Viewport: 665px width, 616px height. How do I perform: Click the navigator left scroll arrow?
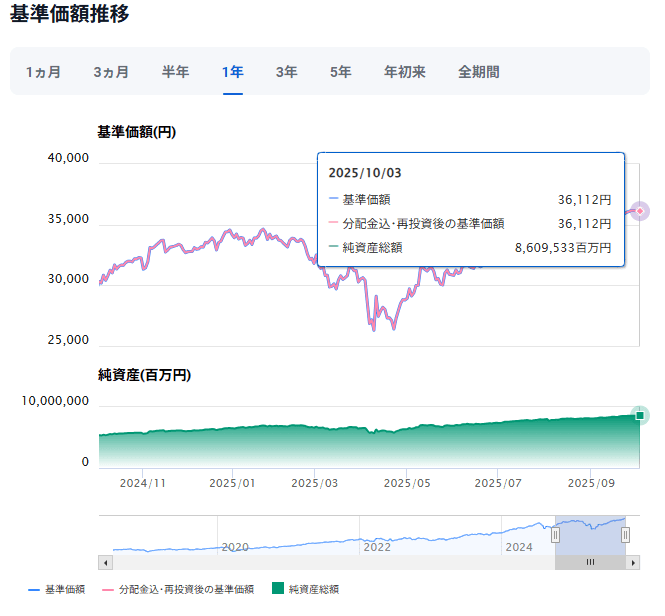click(104, 562)
